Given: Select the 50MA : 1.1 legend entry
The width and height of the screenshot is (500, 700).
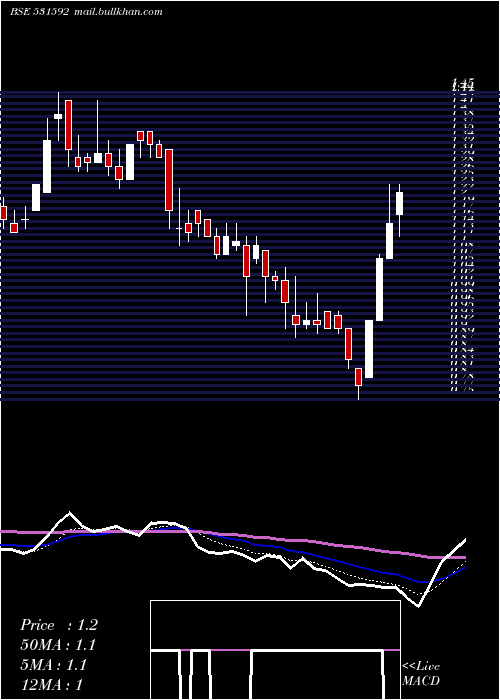Looking at the screenshot, I should tap(58, 645).
